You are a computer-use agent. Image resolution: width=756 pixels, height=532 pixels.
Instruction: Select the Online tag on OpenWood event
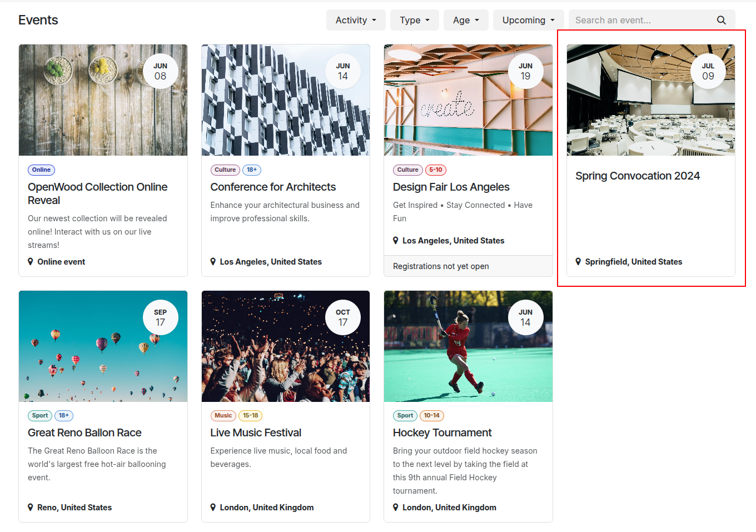pos(41,170)
